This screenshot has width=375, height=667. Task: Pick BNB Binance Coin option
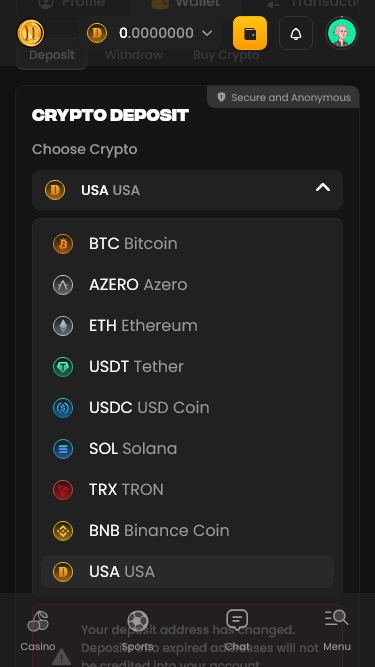[188, 530]
